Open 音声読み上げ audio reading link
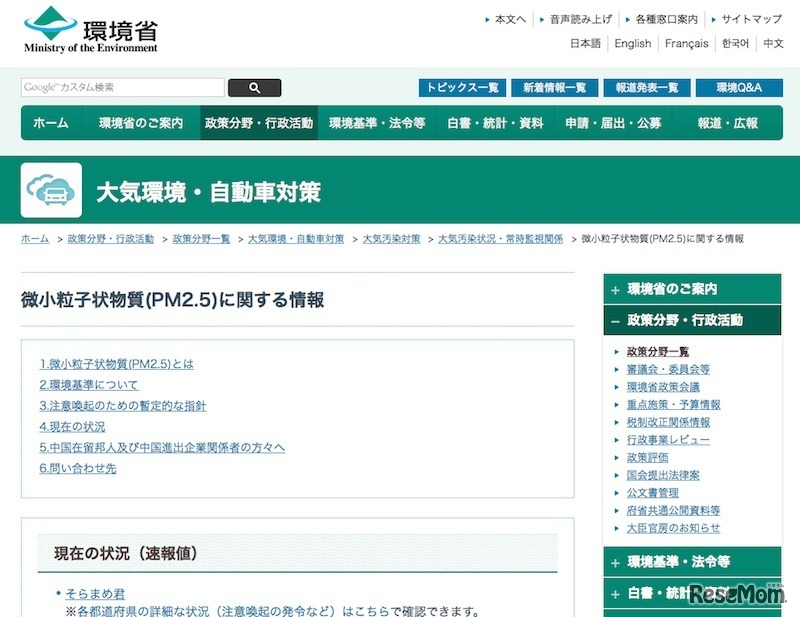 pos(580,19)
